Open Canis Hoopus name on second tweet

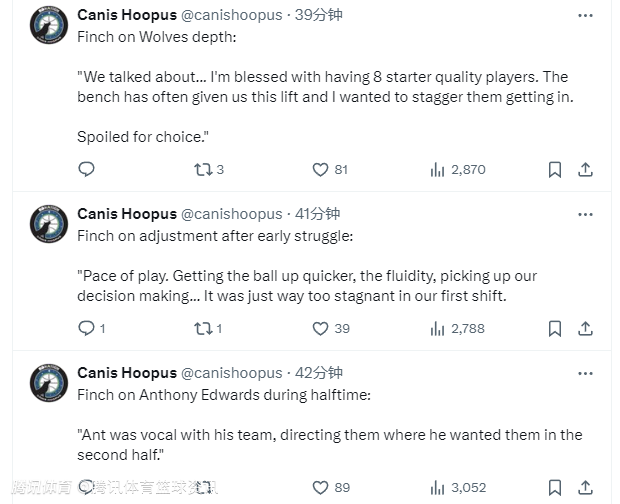(126, 214)
